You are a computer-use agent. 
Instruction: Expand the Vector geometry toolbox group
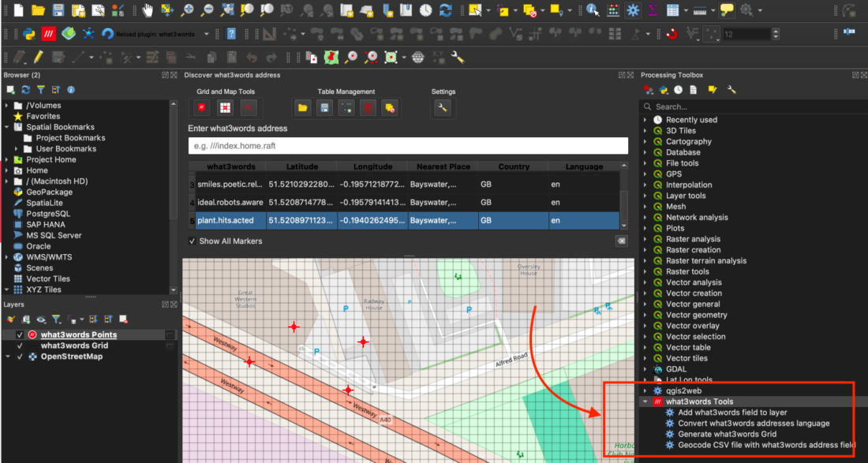(645, 315)
